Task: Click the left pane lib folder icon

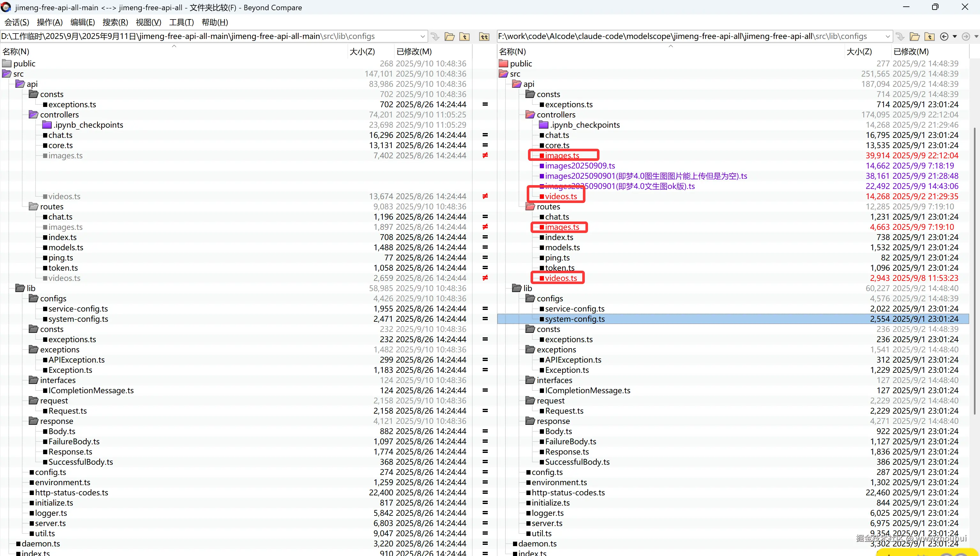Action: tap(20, 288)
